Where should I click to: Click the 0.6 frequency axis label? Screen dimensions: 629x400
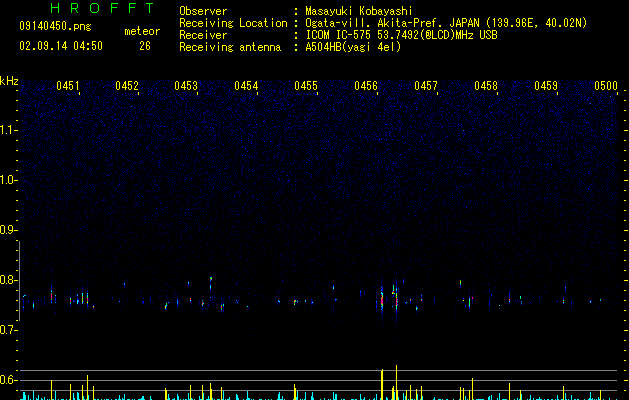coord(8,380)
